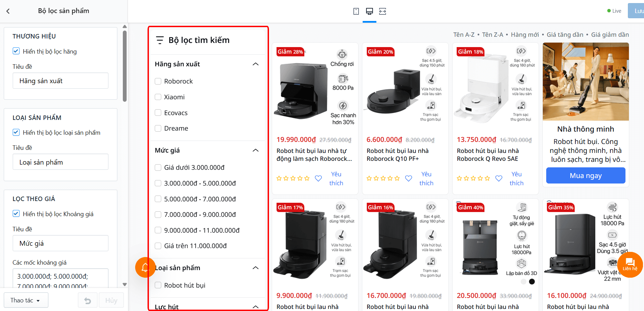Sort by Giá tăng dần
The width and height of the screenshot is (644, 311).
point(565,35)
